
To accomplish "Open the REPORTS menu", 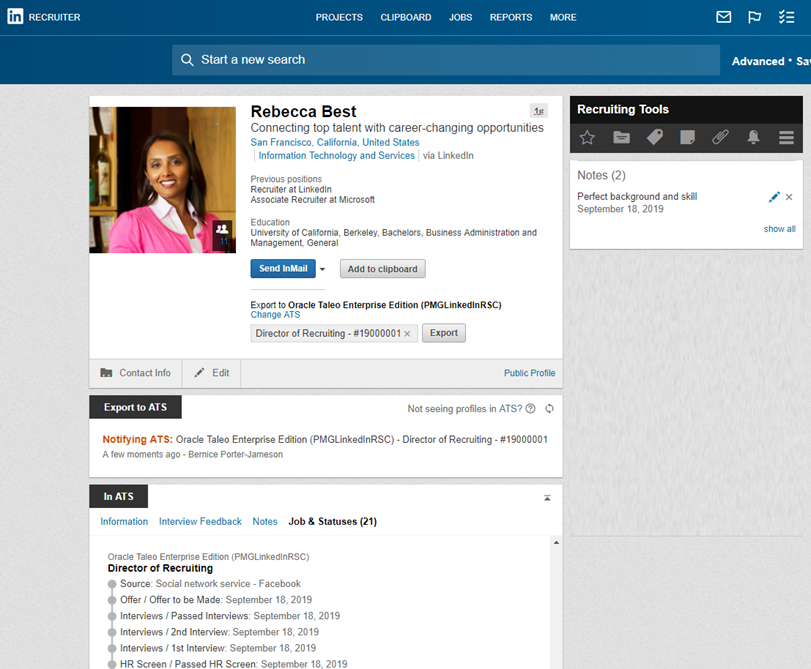I will tap(511, 18).
